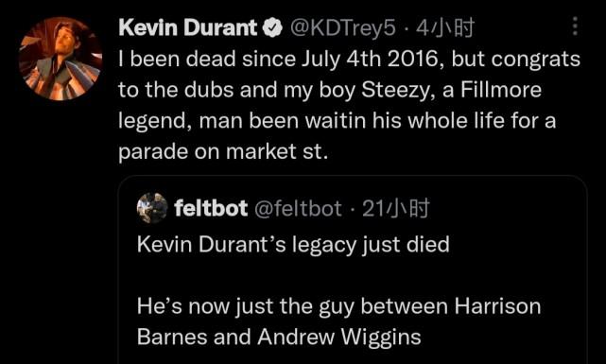Screen dimensions: 606x364
Task: Click the line "Barnes and Andrew Wiggins"
Action: pos(279,337)
